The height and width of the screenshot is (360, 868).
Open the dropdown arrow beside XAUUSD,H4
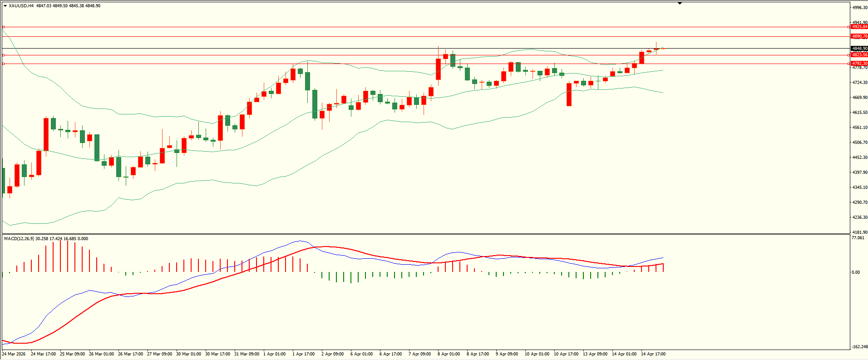point(5,6)
